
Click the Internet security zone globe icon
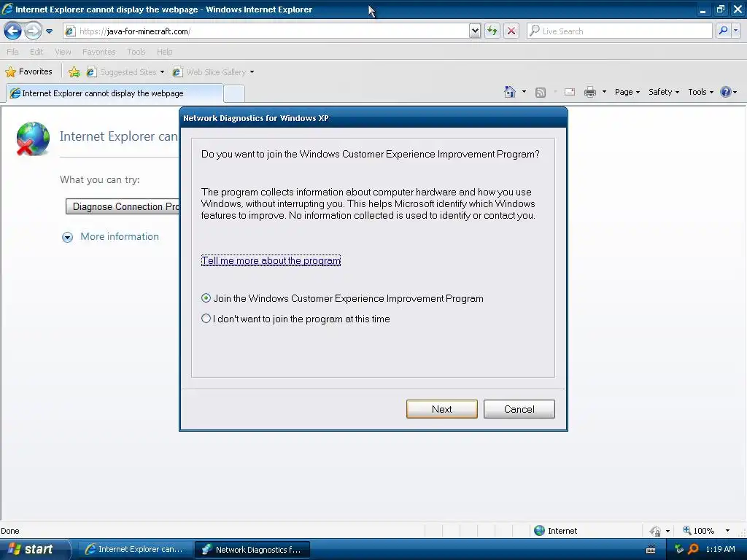[x=539, y=531]
